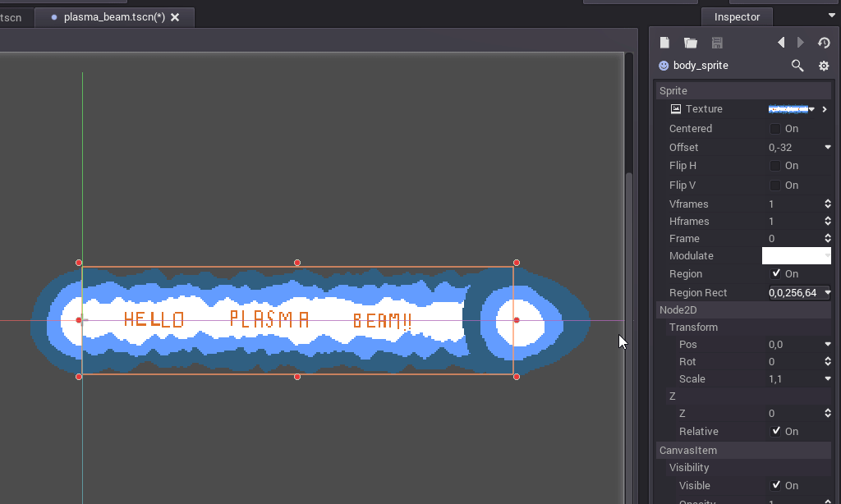841x504 pixels.
Task: Select the Node2D section header
Action: coord(743,310)
